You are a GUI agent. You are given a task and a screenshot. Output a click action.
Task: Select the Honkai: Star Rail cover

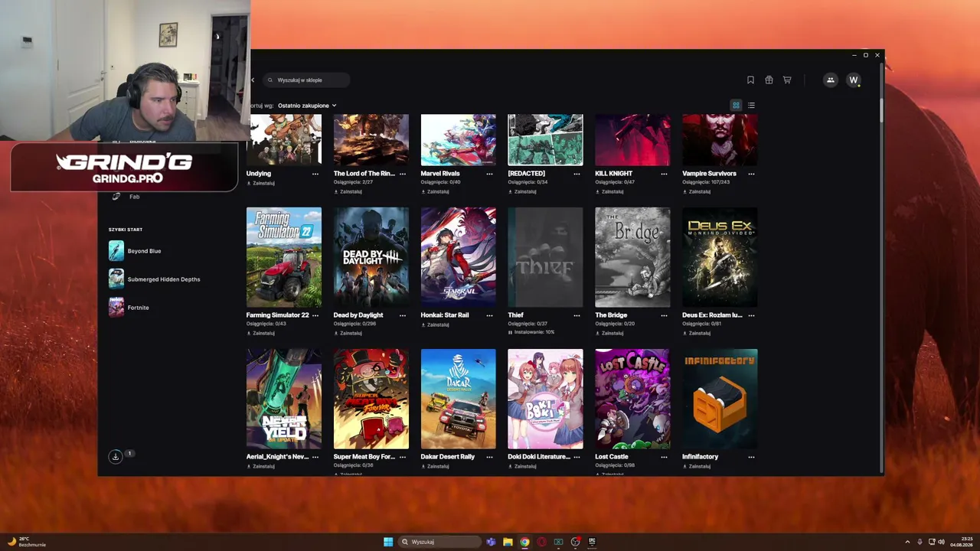pos(459,257)
